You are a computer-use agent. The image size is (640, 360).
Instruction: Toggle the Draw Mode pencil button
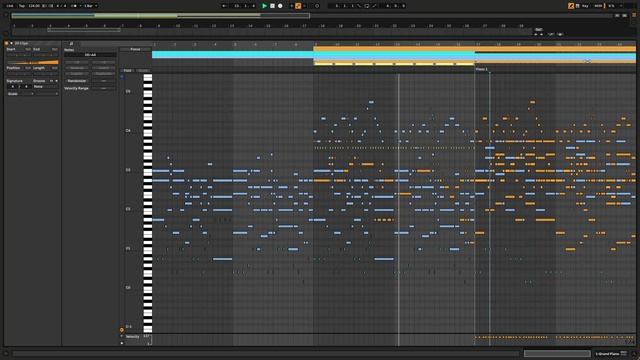coord(571,6)
